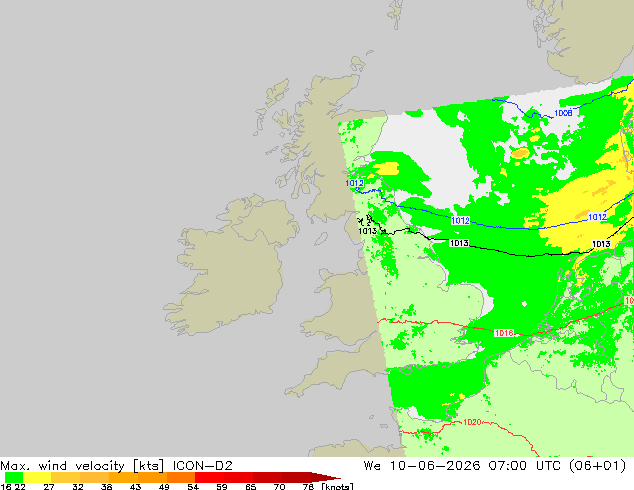This screenshot has width=634, height=490.
Task: Click the legend value "76"
Action: 308,487
